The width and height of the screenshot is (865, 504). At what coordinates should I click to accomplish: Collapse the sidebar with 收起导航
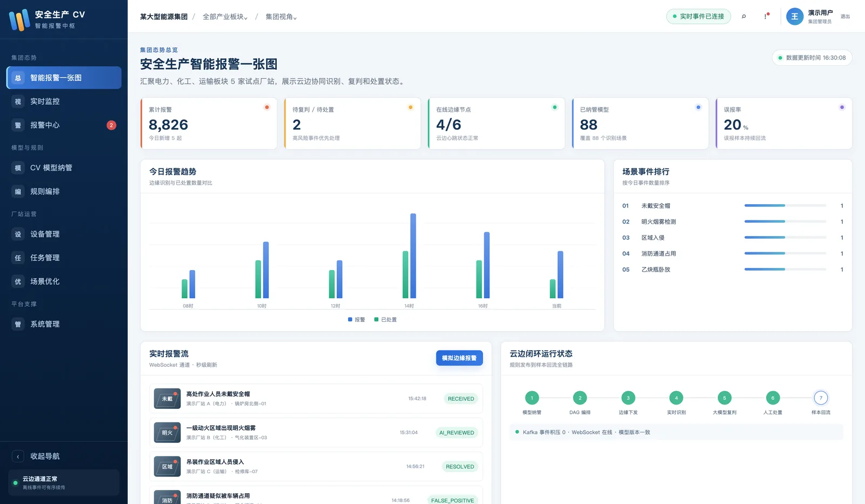point(64,456)
